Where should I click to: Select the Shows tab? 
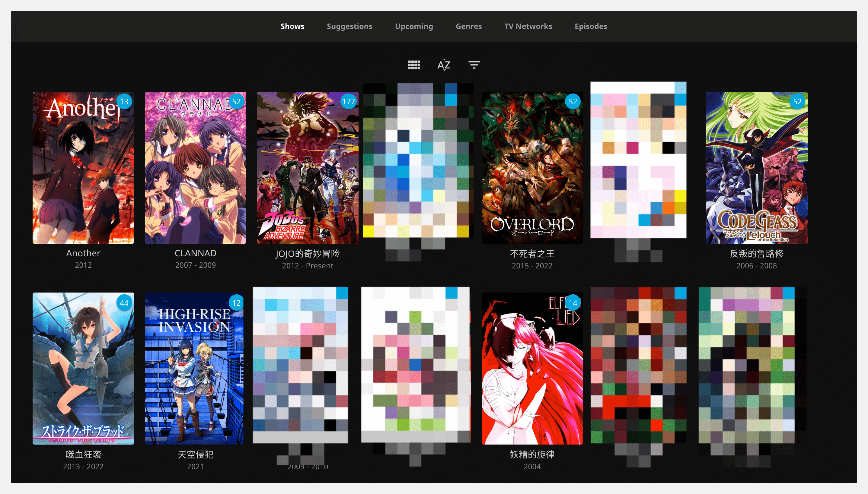(x=292, y=26)
